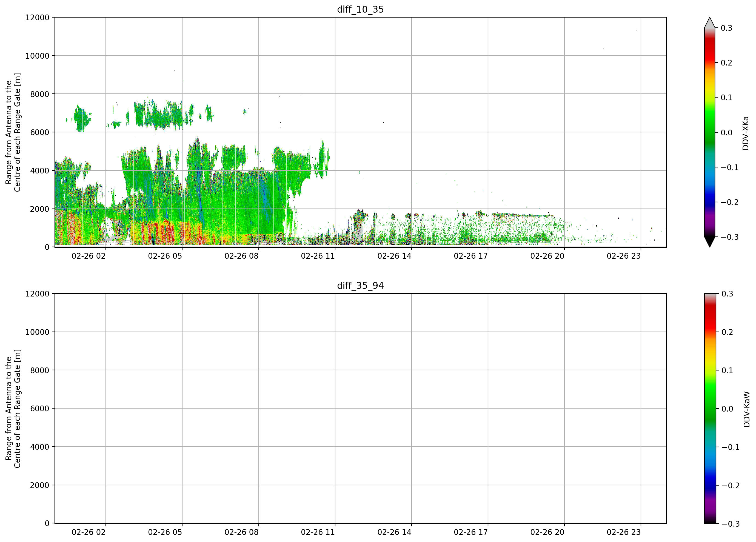Click the −0.3 tick on DDV-KaW colorbar
Viewport: 756px width, 542px height.
tap(730, 524)
